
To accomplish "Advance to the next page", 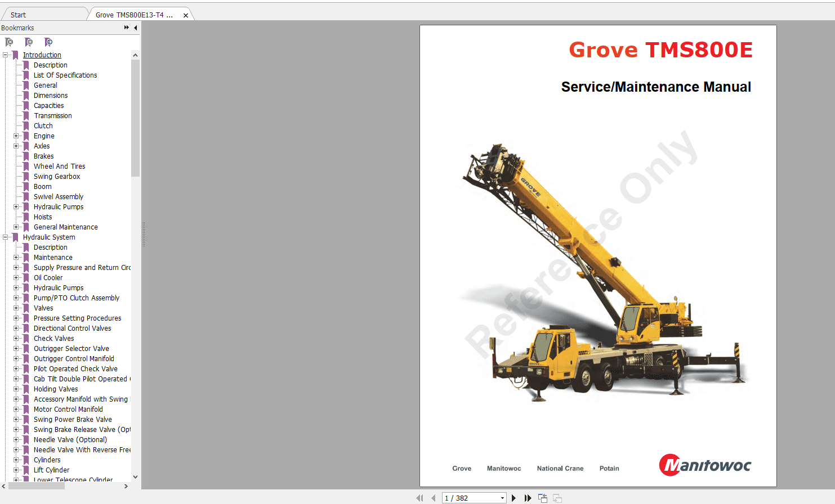I will 513,498.
